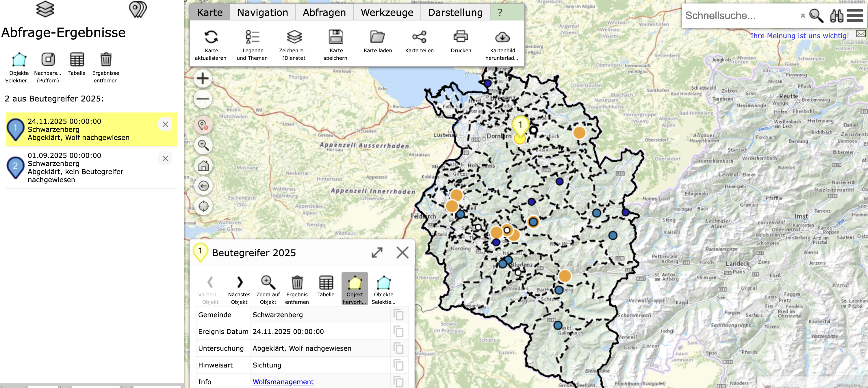Viewport: 868px width, 388px height.
Task: Click the Karte teilen share icon
Action: tap(419, 37)
